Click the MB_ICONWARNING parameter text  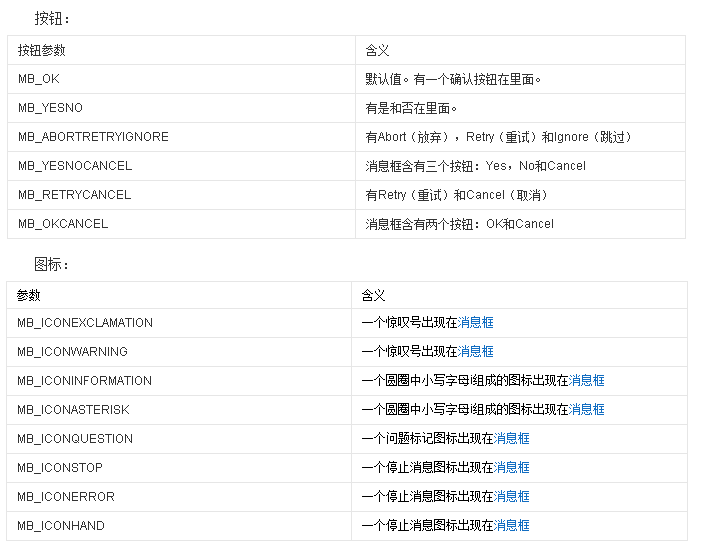(72, 351)
